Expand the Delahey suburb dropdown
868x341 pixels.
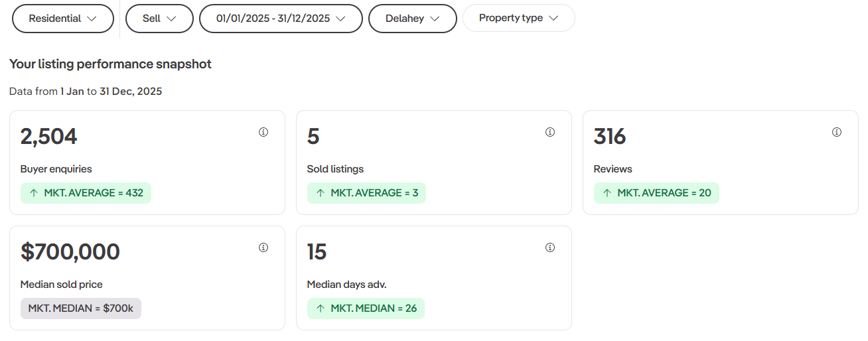click(412, 19)
